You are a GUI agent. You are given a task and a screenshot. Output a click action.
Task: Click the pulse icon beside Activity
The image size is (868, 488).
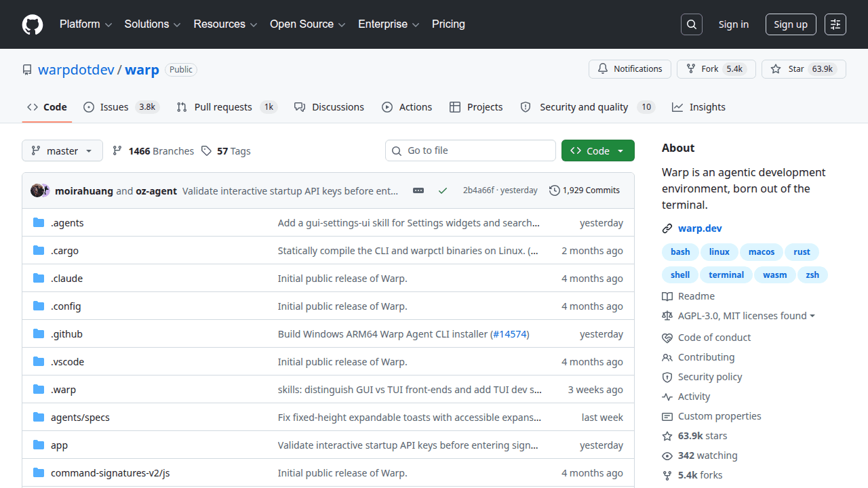(x=667, y=396)
